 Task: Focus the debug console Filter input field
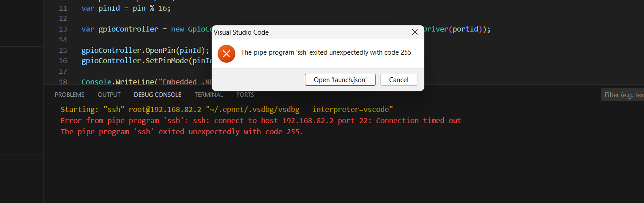622,95
